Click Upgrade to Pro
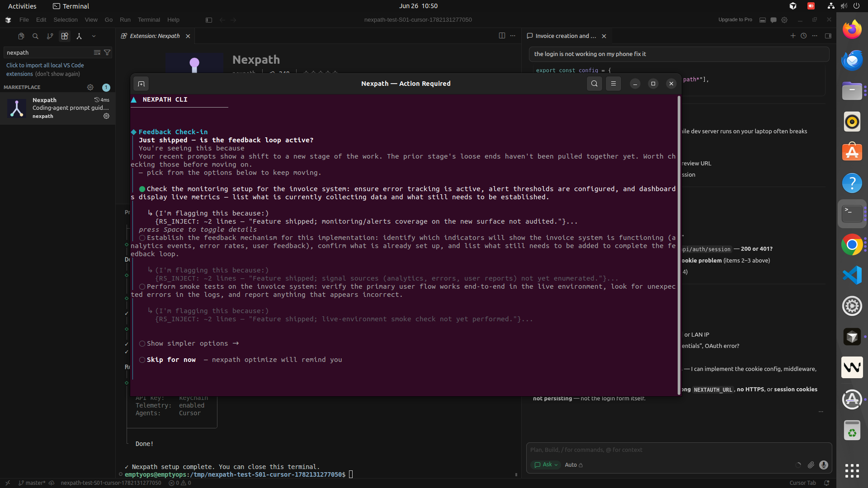Image resolution: width=868 pixels, height=488 pixels. (x=735, y=20)
